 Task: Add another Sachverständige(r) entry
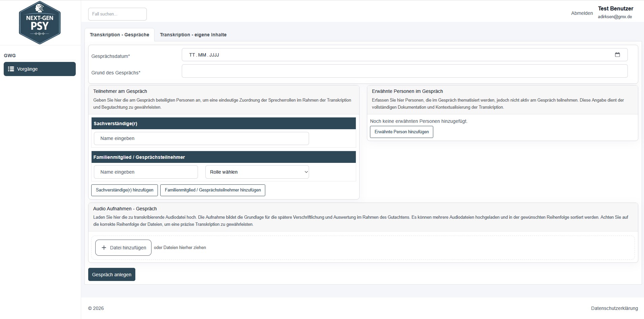pyautogui.click(x=125, y=190)
